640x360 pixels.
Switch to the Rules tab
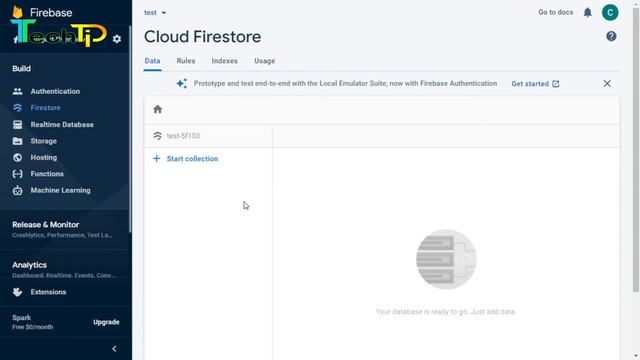pyautogui.click(x=186, y=61)
